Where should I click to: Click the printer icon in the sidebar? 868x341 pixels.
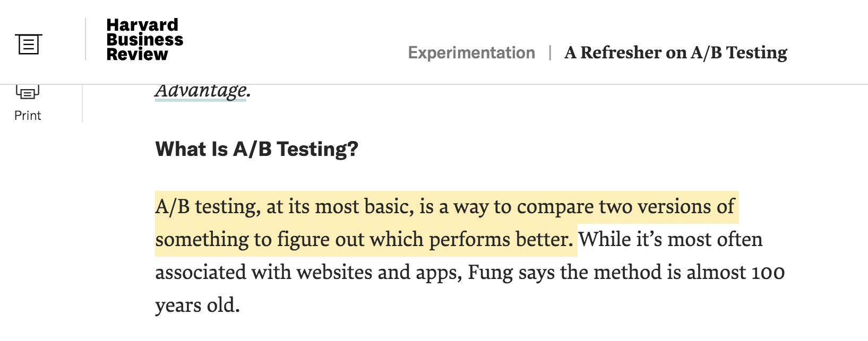pos(28,92)
